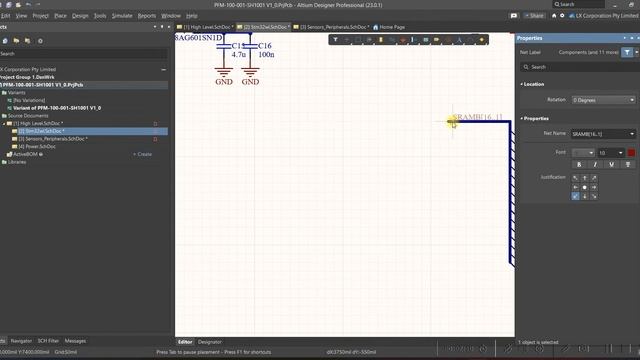Select the Text String 'A' tool
The image size is (640, 360).
point(459,40)
